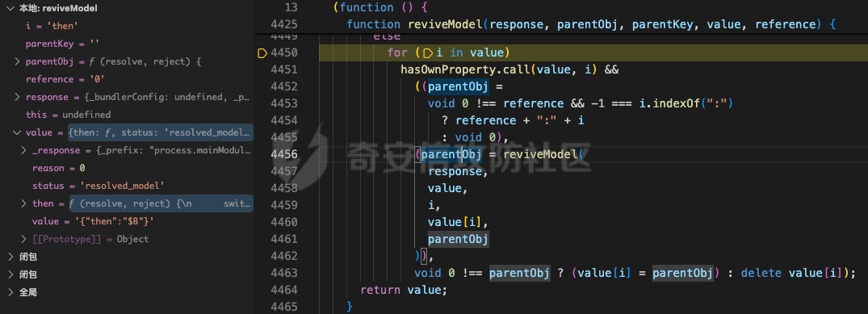Click 'response,' on line 4457

(x=459, y=171)
